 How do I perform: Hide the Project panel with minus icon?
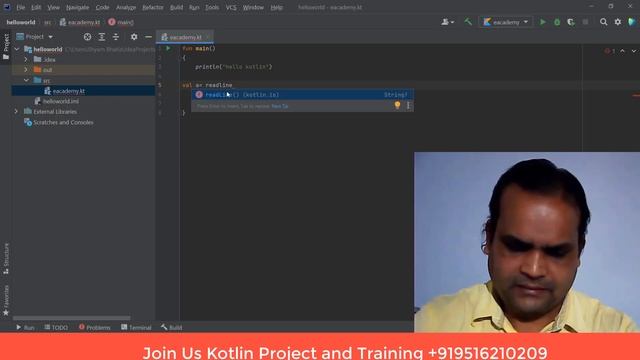click(x=148, y=37)
